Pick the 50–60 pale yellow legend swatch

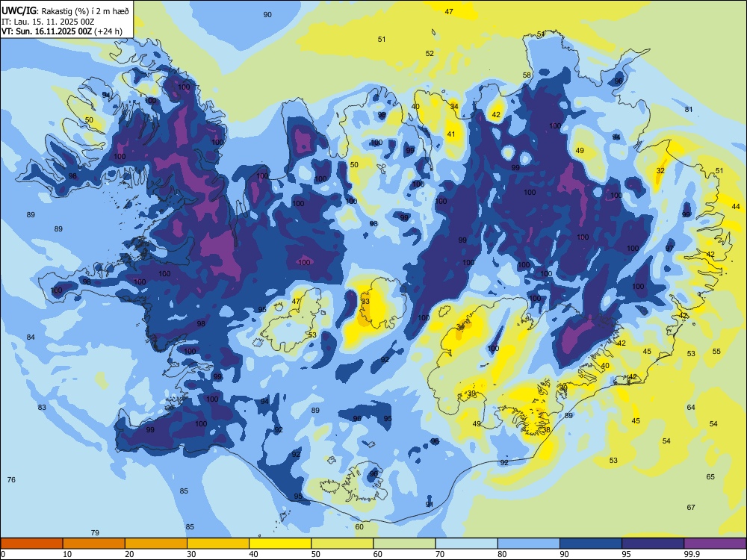342,544
